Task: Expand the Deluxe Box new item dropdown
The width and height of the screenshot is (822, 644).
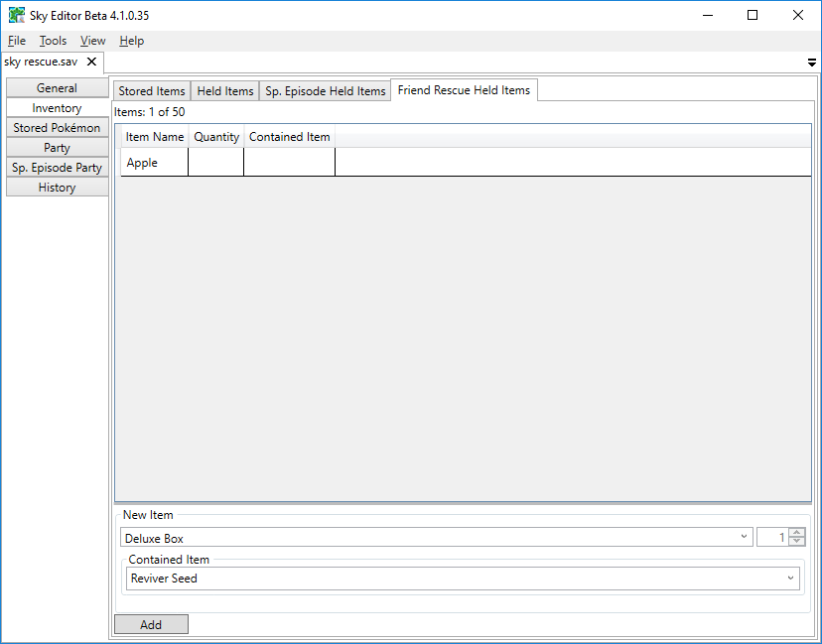Action: 745,538
